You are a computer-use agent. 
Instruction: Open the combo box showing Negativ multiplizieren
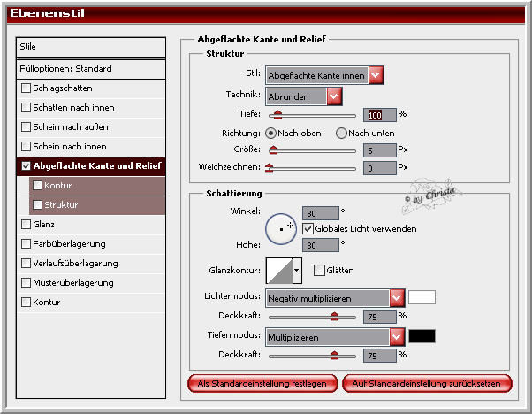[335, 298]
